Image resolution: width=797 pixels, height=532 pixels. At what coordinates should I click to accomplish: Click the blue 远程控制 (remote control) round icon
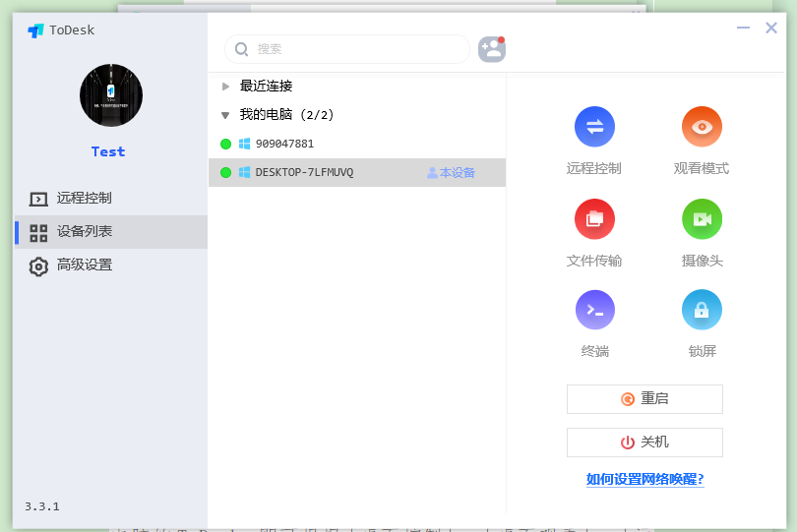[594, 127]
